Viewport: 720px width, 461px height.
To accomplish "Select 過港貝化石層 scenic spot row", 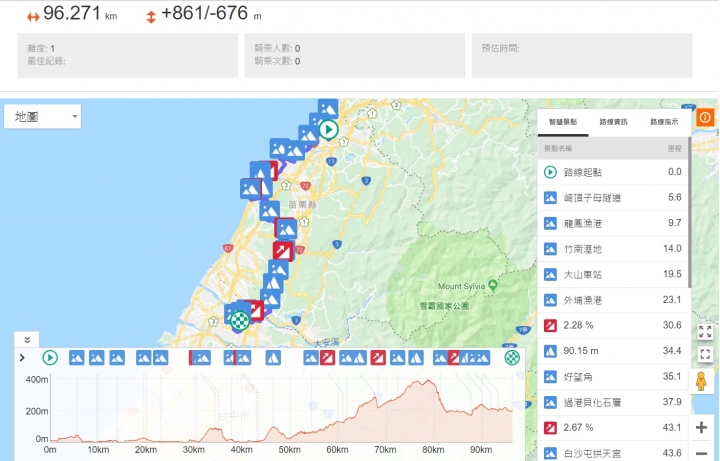I will click(613, 402).
